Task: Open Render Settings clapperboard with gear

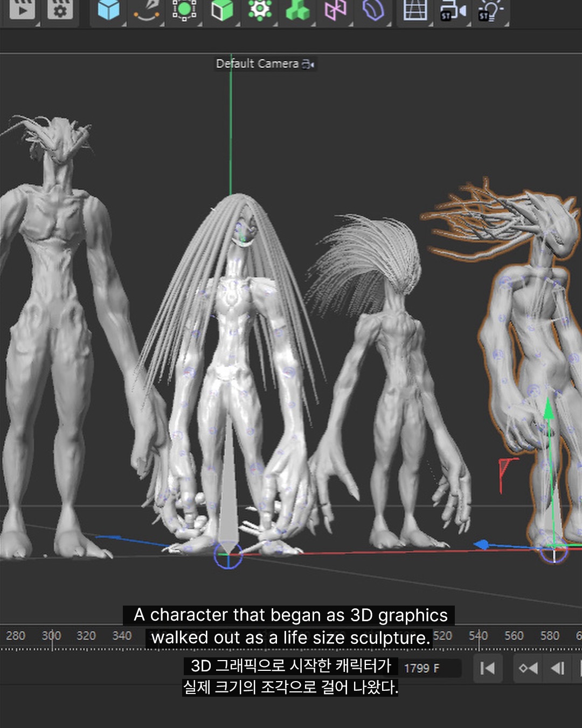Action: point(60,10)
